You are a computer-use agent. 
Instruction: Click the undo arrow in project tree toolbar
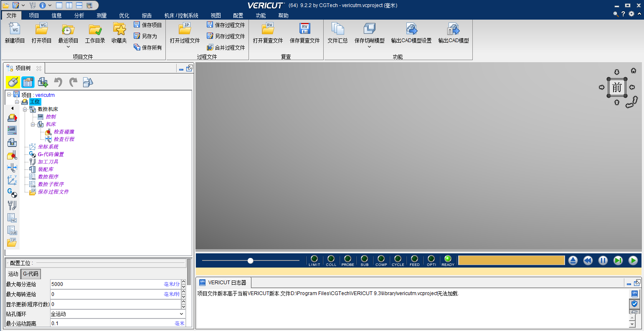[x=58, y=82]
